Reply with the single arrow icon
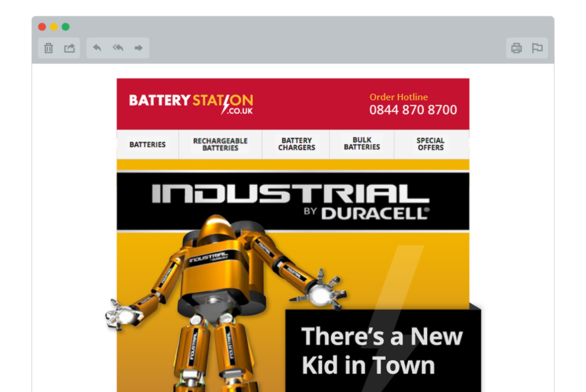This screenshot has width=586, height=392. click(97, 48)
